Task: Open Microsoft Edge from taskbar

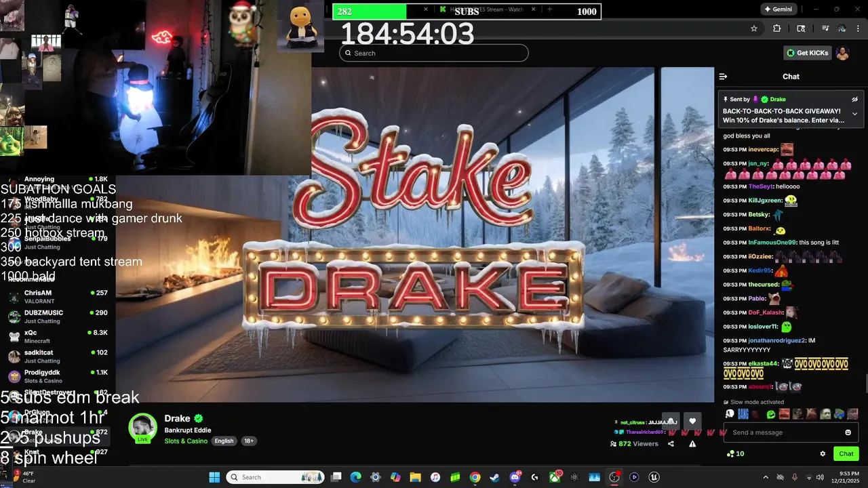Action: tap(356, 477)
